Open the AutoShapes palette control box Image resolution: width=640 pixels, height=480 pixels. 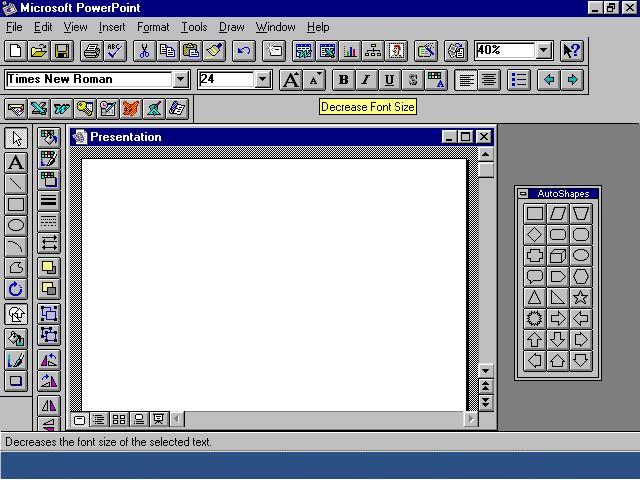pyautogui.click(x=523, y=193)
